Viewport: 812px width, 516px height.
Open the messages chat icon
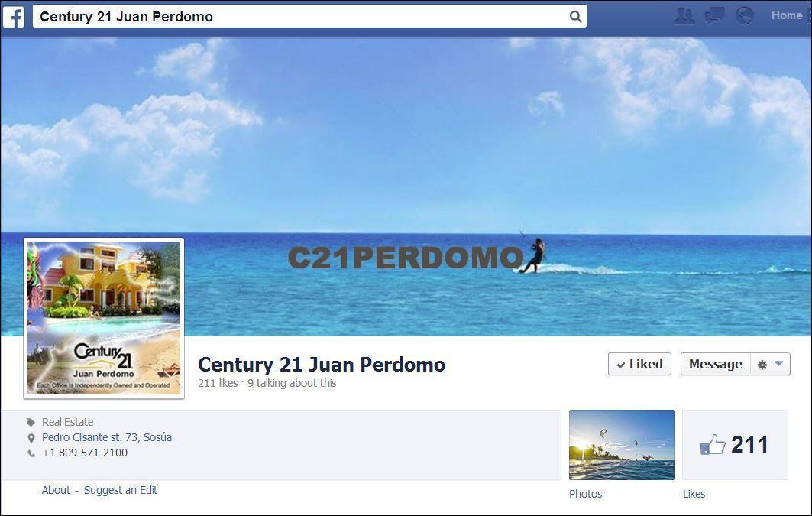click(x=715, y=15)
